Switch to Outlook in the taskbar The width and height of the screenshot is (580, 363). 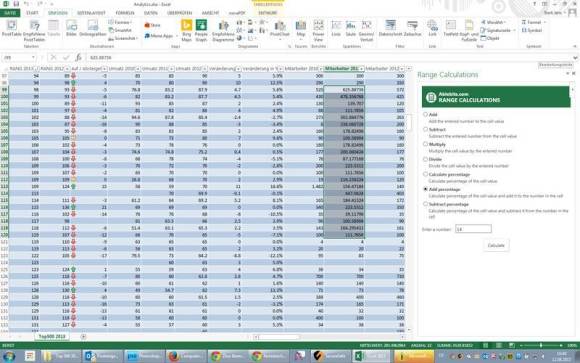(102, 356)
